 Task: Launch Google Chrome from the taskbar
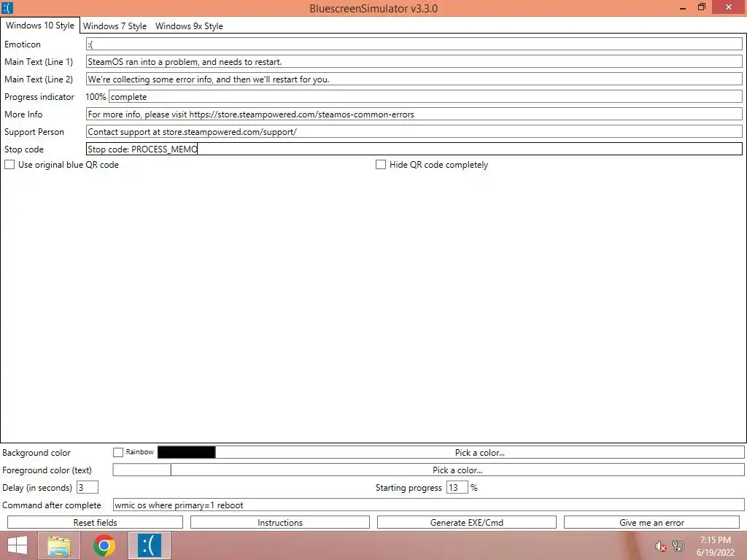tap(104, 545)
